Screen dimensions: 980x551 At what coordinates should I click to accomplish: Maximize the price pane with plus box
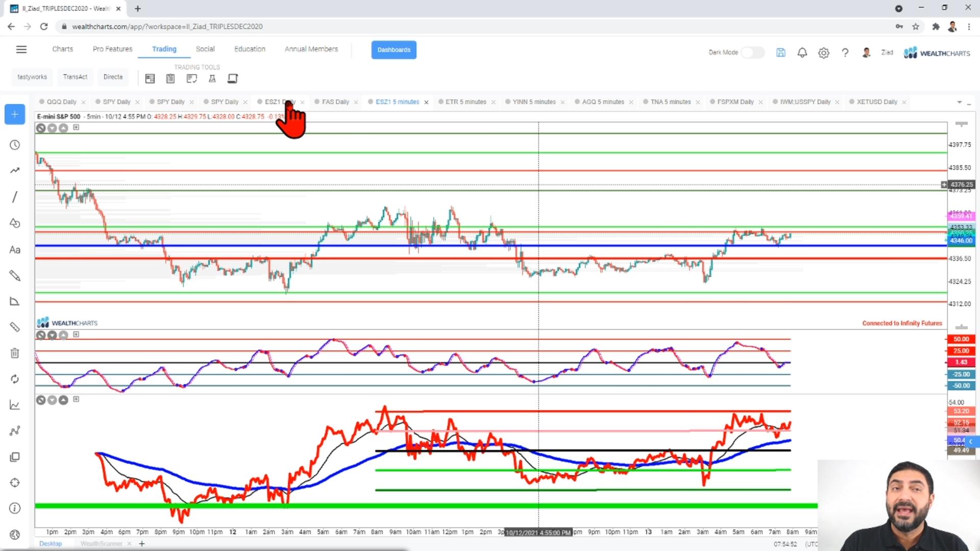pos(76,128)
